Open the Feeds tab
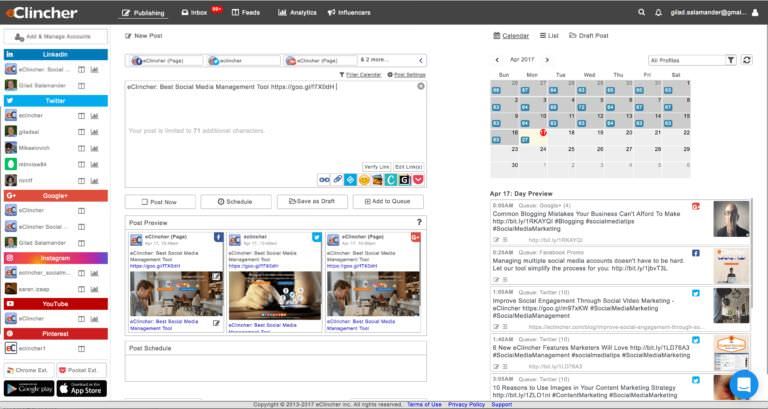This screenshot has height=409, width=768. [246, 13]
